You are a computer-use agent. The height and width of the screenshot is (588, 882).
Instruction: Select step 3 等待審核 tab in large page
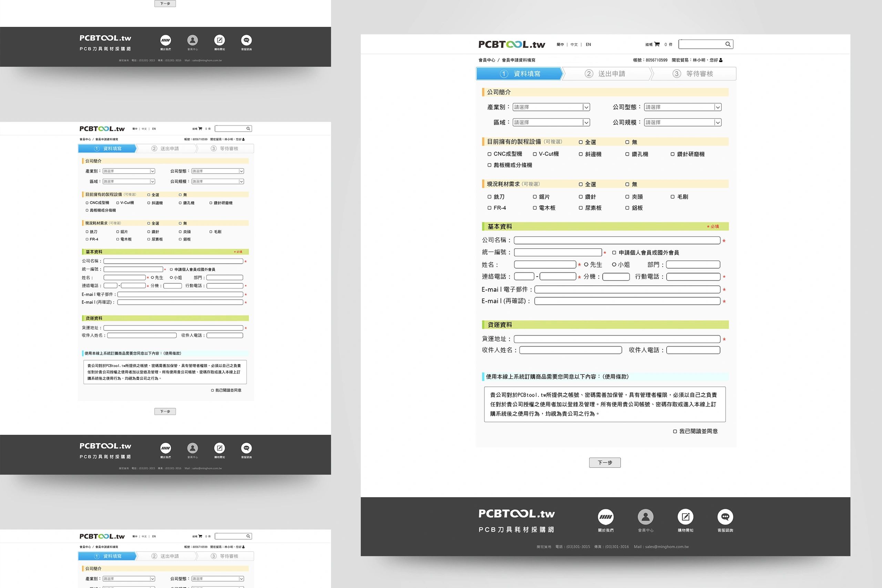tap(693, 74)
